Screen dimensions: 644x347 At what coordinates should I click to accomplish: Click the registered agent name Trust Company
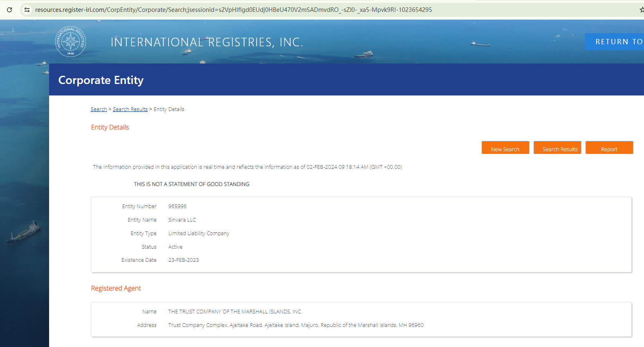(235, 312)
